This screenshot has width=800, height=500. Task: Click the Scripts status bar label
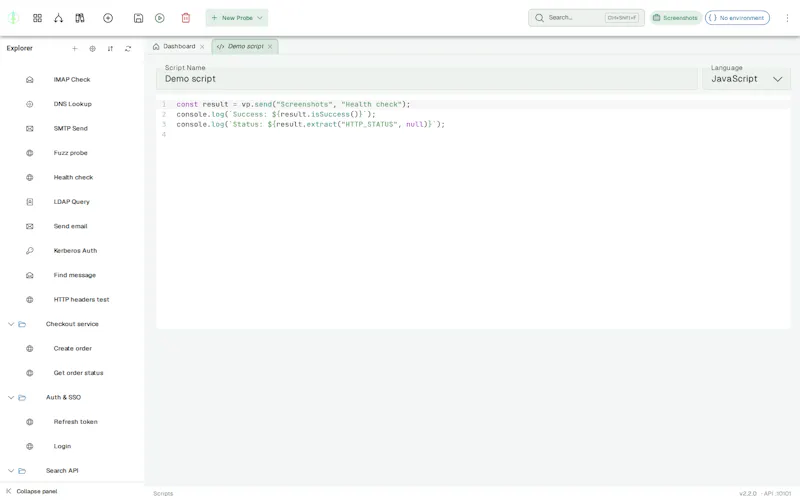[163, 494]
